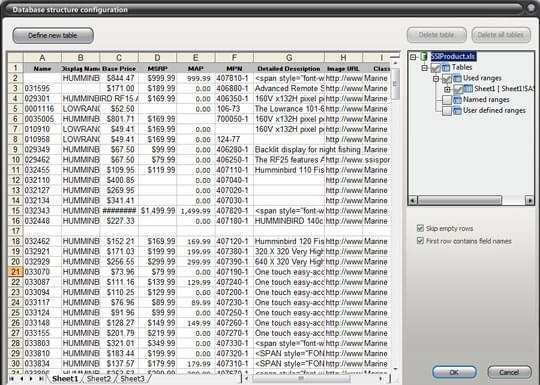Click tree panel scroll right arrow

click(530, 200)
